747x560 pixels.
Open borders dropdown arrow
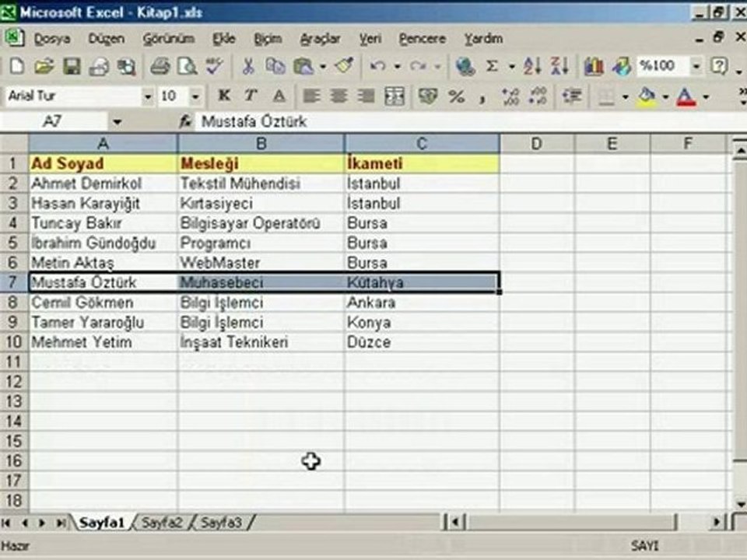[x=625, y=97]
